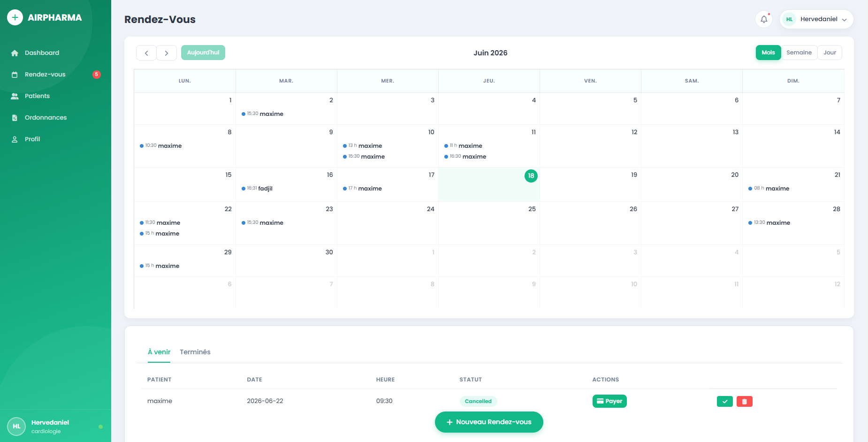The image size is (868, 442).
Task: Click the DIM. column header
Action: (x=793, y=81)
